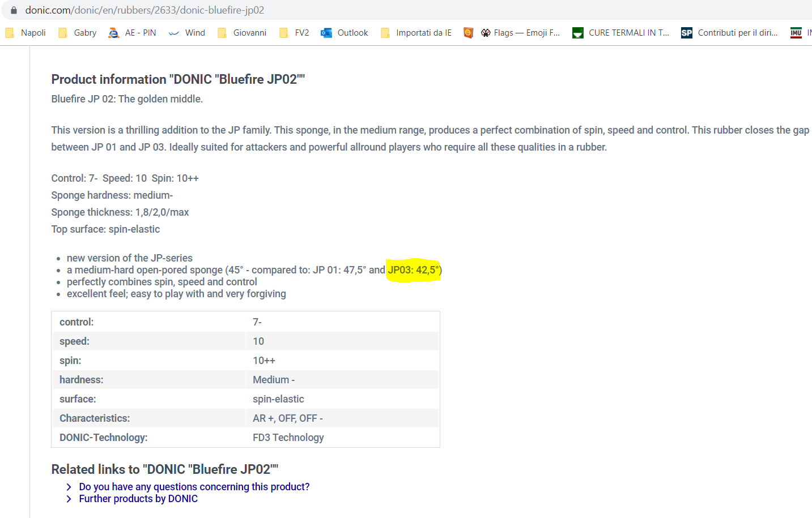Click the 'FD3 Technology' value
The width and height of the screenshot is (812, 518).
click(x=288, y=438)
